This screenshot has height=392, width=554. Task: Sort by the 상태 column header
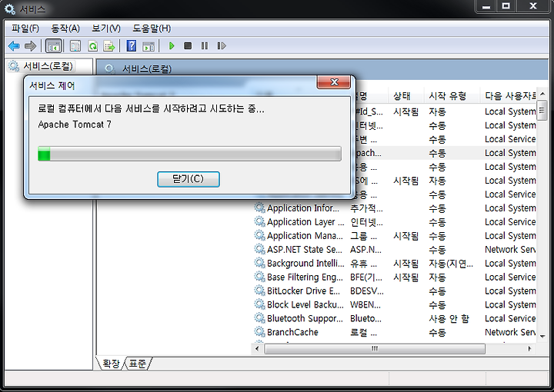click(x=405, y=96)
